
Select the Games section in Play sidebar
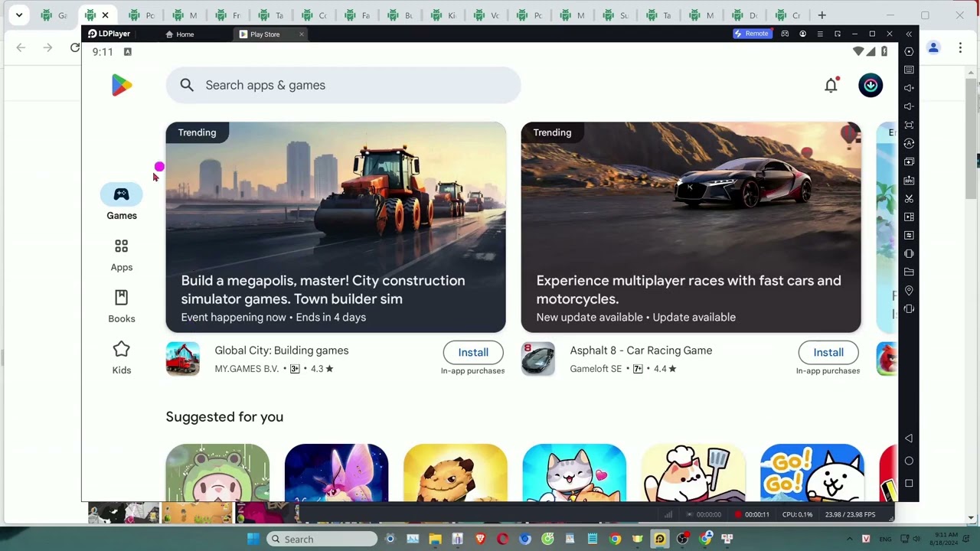(122, 203)
